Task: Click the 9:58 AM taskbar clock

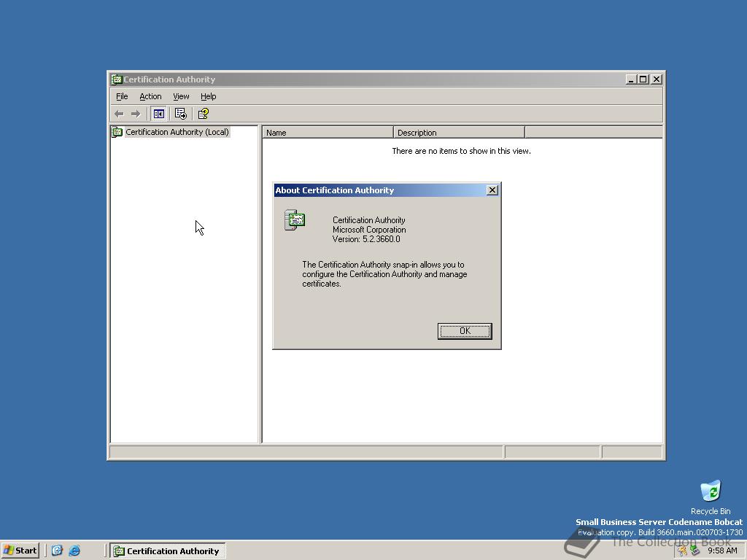Action: tap(722, 551)
